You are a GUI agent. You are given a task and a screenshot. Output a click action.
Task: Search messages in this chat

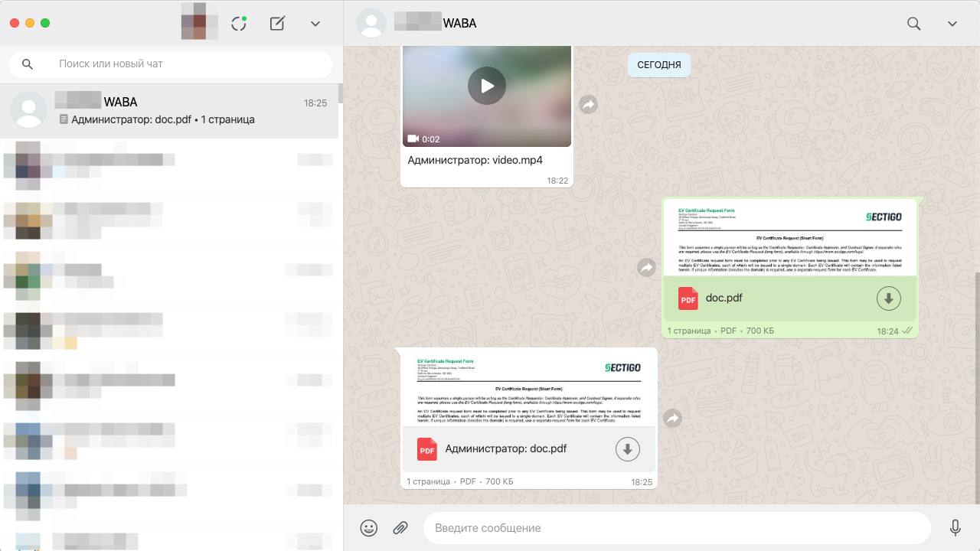point(913,24)
